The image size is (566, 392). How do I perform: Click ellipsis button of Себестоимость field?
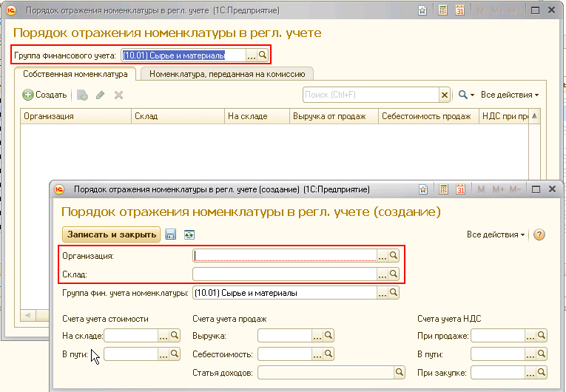[x=317, y=354]
